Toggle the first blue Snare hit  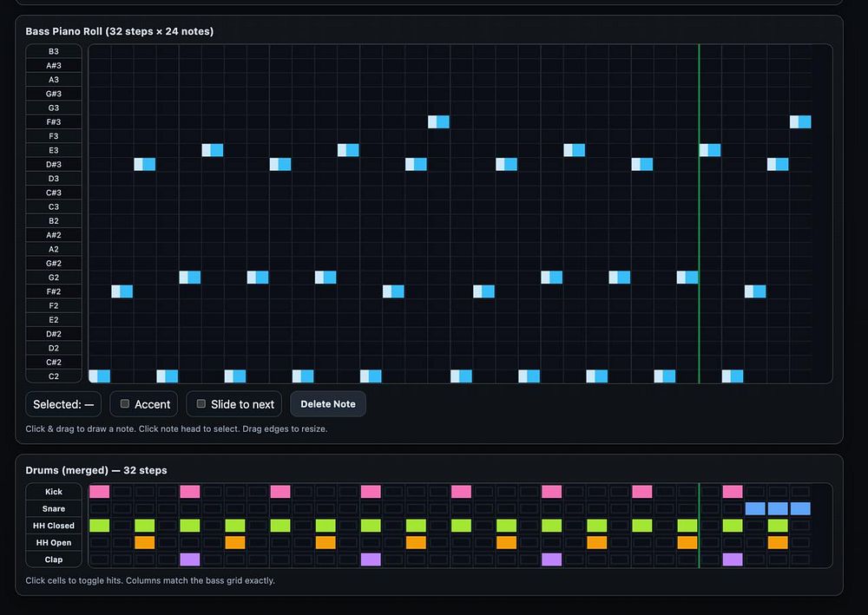755,508
